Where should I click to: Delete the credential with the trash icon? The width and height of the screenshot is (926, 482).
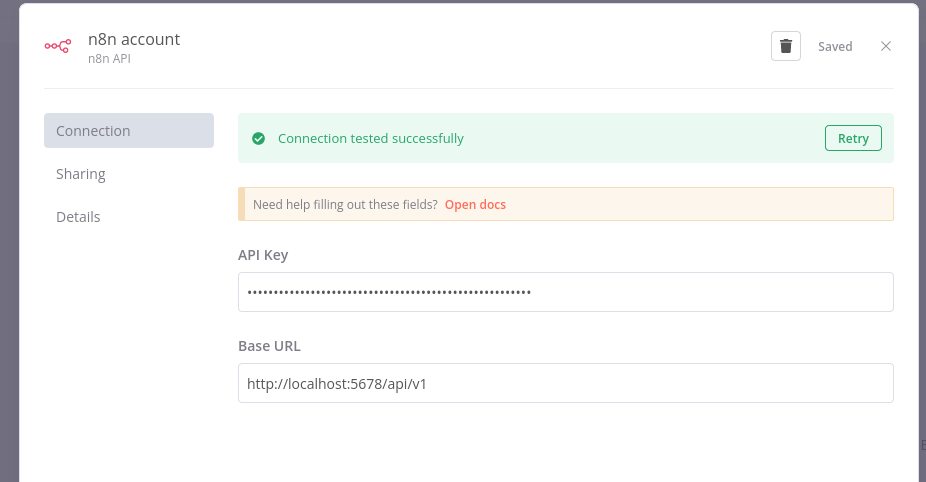point(786,46)
